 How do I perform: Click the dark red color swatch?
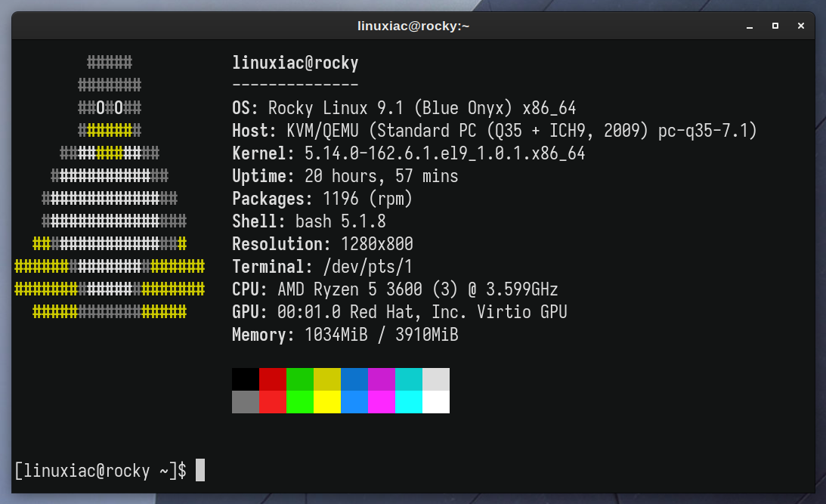273,379
